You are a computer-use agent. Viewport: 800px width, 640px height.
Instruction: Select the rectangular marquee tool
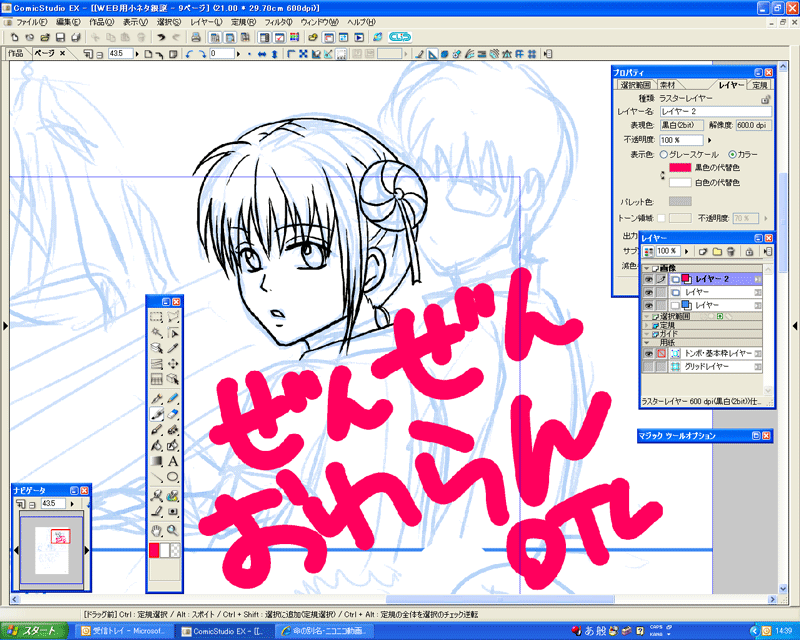point(157,317)
